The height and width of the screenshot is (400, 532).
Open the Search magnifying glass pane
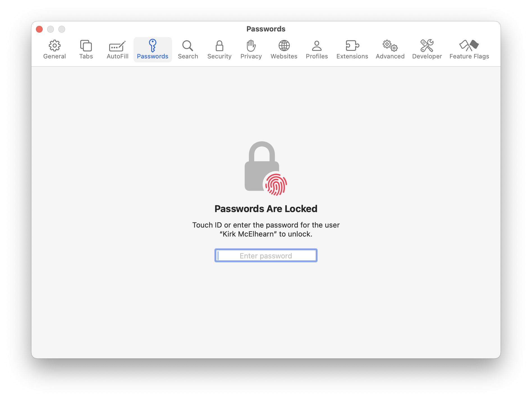tap(188, 46)
